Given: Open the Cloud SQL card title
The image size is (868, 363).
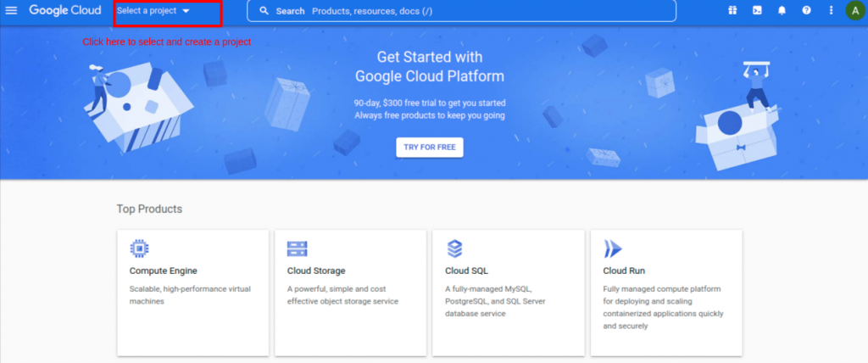Looking at the screenshot, I should click(467, 271).
